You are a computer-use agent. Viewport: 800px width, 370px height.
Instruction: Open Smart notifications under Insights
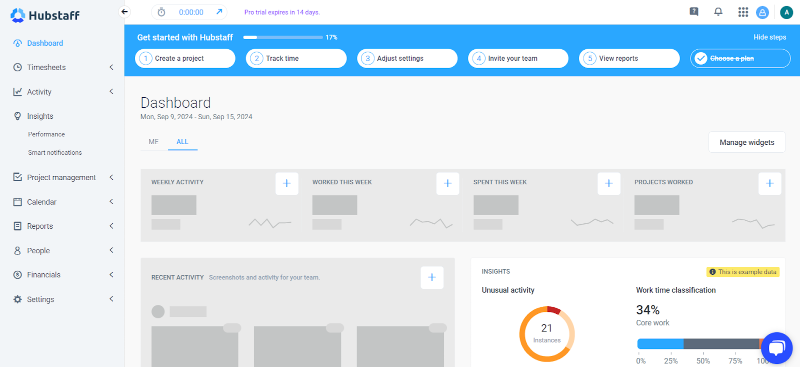pyautogui.click(x=55, y=153)
